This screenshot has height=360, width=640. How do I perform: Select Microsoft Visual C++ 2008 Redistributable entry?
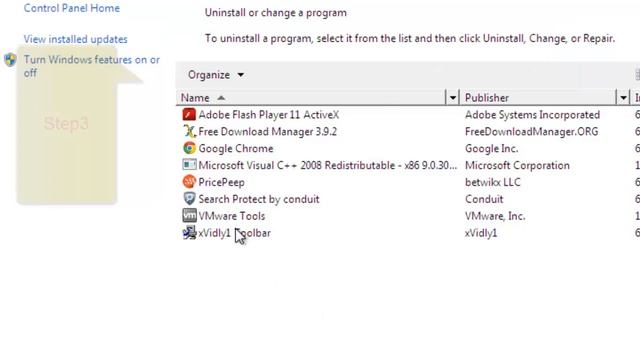(328, 165)
